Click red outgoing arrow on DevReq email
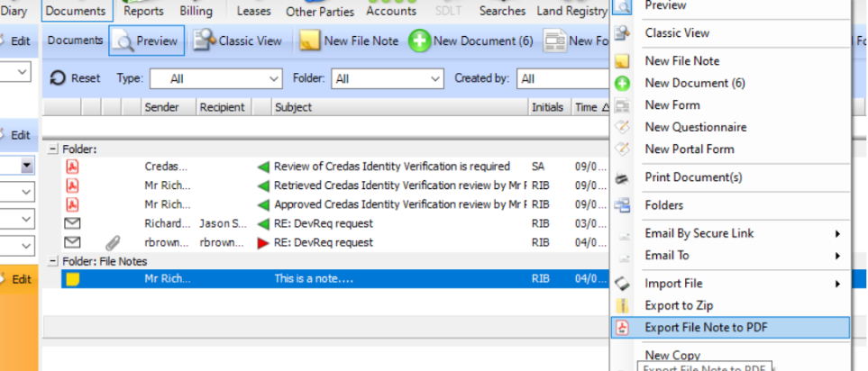 [263, 243]
